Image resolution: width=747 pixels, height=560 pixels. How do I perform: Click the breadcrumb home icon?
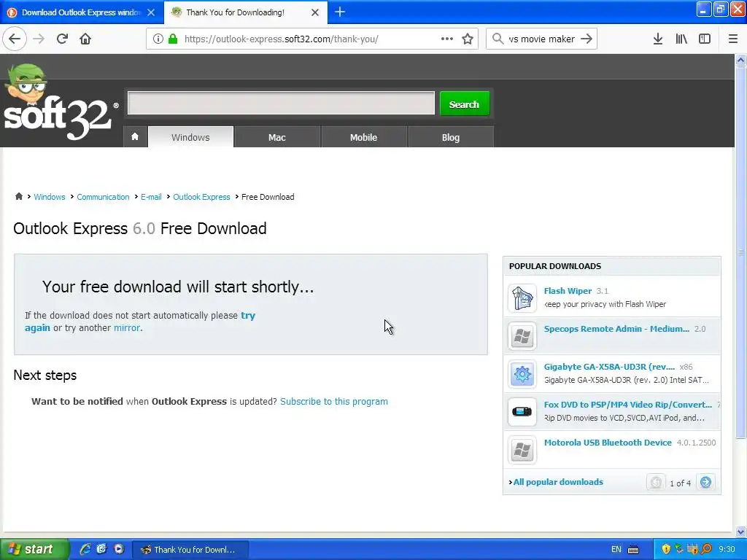(x=18, y=196)
